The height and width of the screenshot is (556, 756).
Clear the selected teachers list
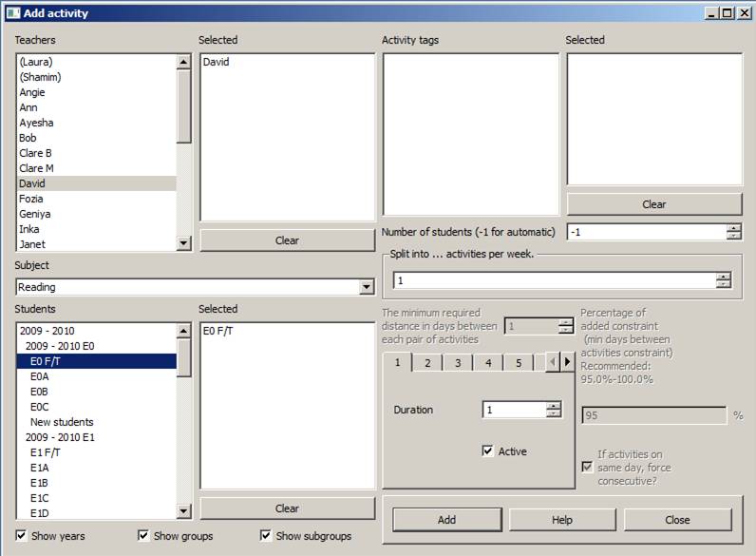287,240
